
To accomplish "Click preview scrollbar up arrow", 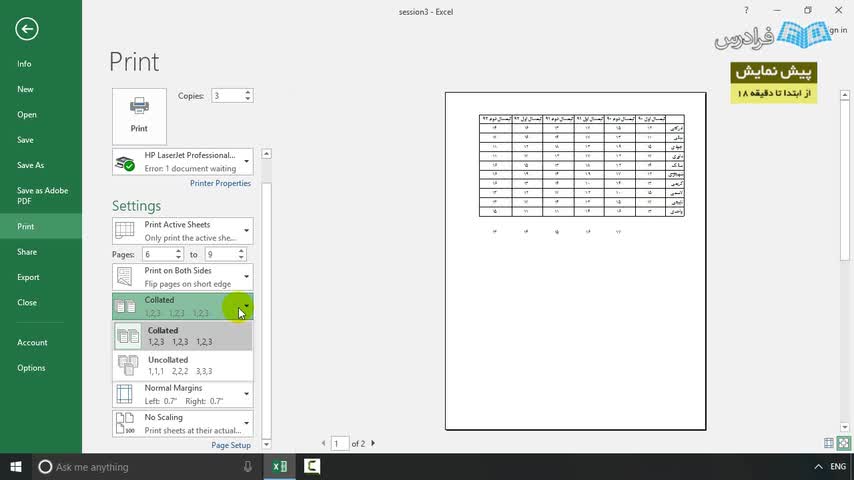I will (845, 95).
